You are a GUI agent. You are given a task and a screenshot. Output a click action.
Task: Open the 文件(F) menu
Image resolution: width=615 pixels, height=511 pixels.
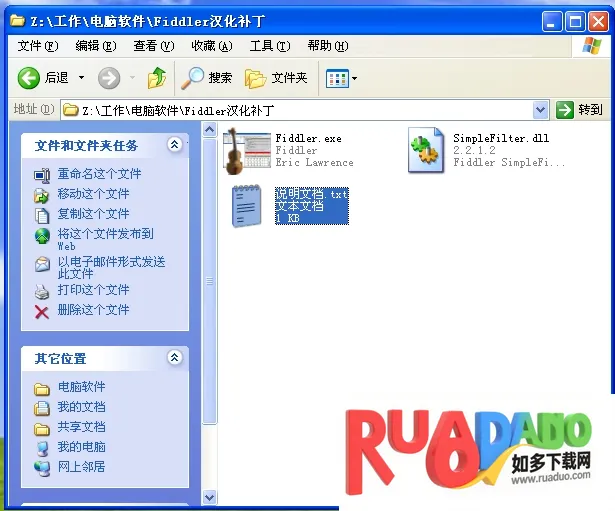click(37, 46)
